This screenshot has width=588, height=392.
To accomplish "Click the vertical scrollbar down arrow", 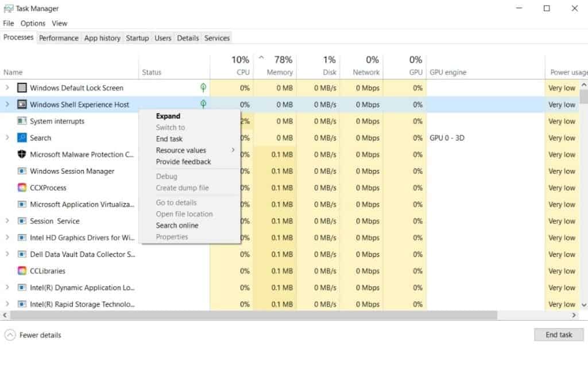I will click(584, 305).
